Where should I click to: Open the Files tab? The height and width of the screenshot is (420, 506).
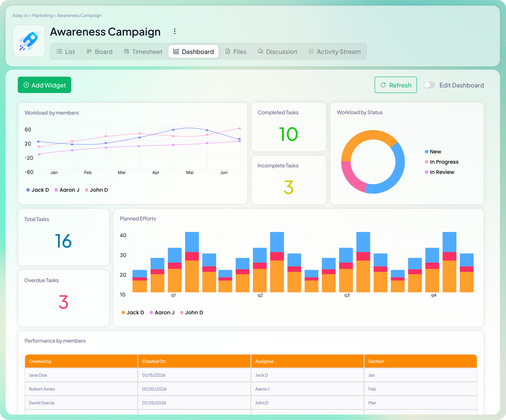tap(236, 51)
